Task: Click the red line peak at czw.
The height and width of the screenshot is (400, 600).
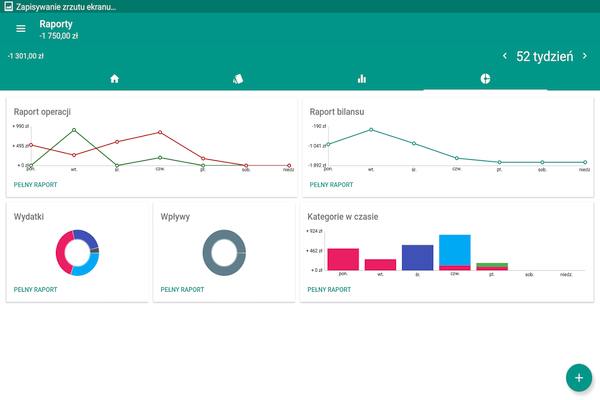Action: 160,132
